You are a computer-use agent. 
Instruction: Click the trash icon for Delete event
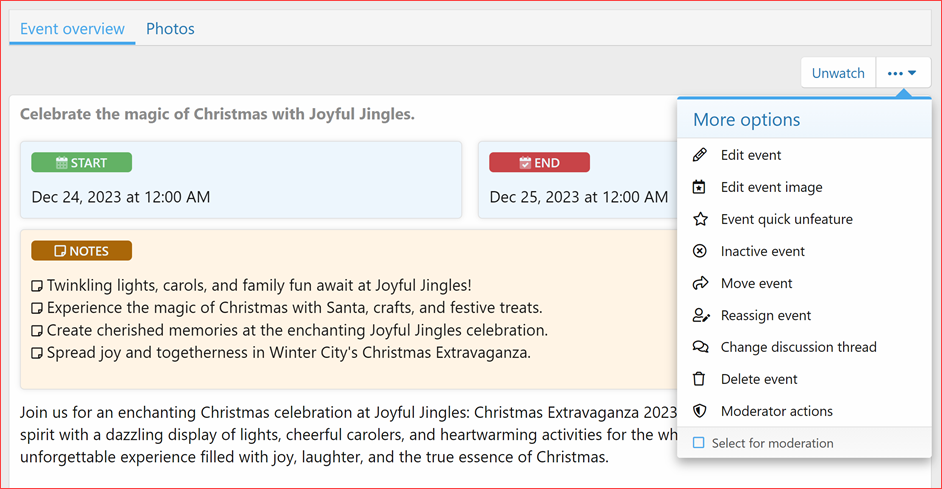tap(700, 379)
